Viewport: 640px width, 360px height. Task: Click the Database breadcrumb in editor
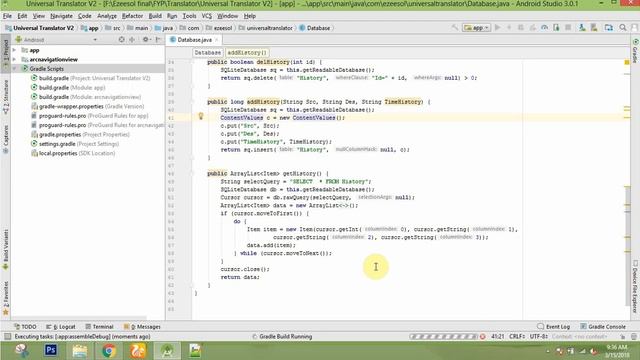click(x=207, y=53)
